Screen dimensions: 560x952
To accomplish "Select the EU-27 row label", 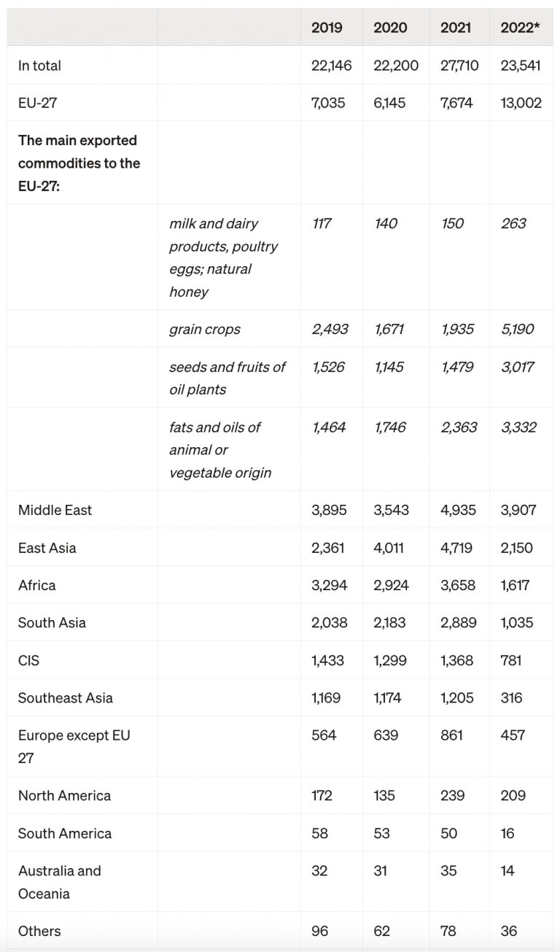I will click(x=37, y=103).
